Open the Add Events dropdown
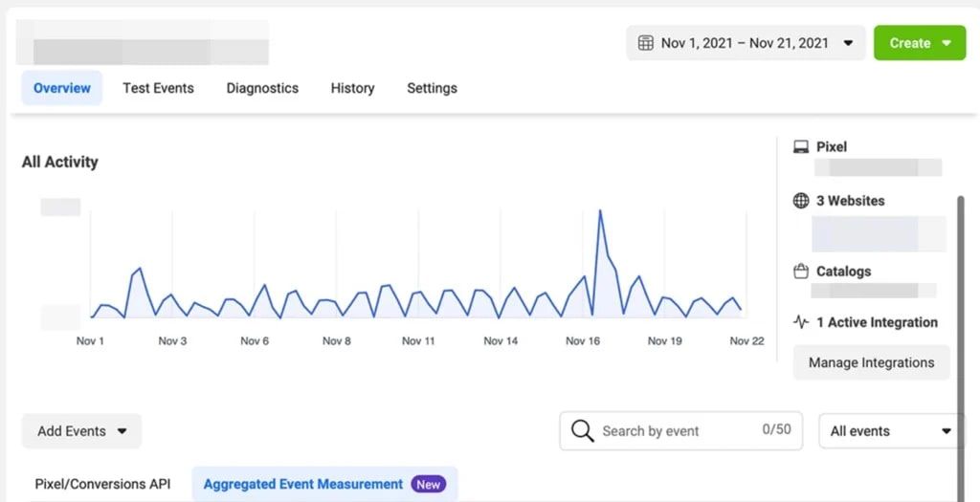Screen dimensions: 980x502 81,431
